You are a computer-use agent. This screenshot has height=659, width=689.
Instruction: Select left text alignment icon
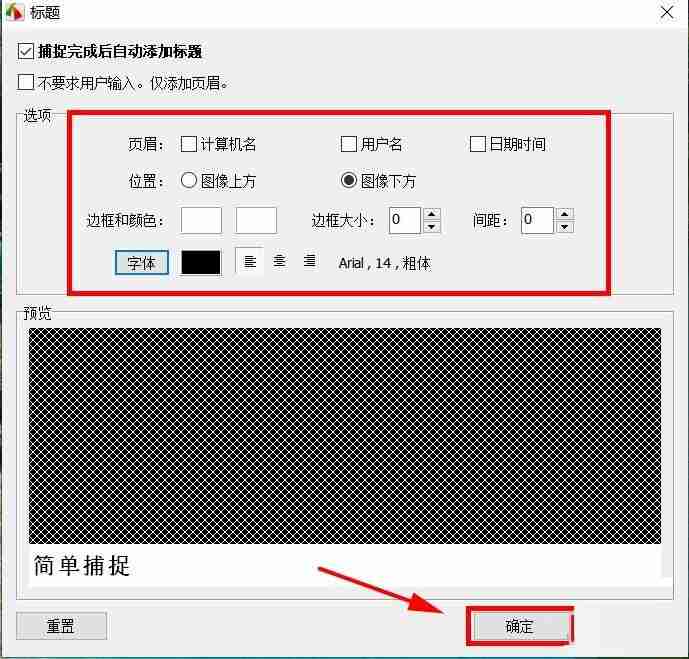click(250, 262)
